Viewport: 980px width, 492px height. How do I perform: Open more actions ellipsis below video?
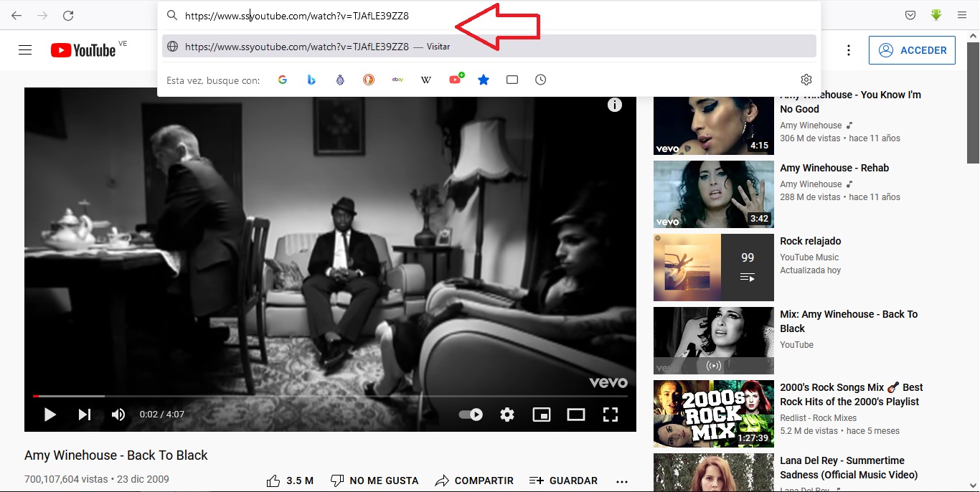tap(622, 481)
